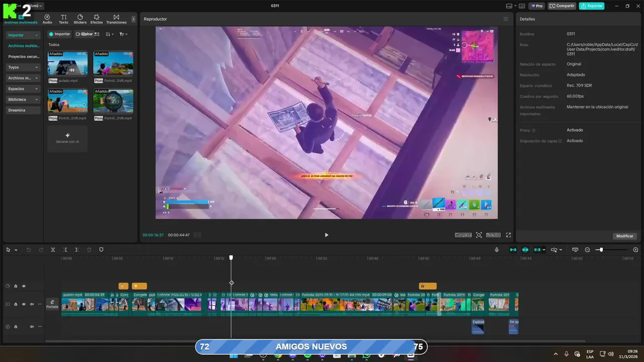Viewport: 644px width, 362px height.
Task: Click Portada cover edit button
Action: [52, 304]
